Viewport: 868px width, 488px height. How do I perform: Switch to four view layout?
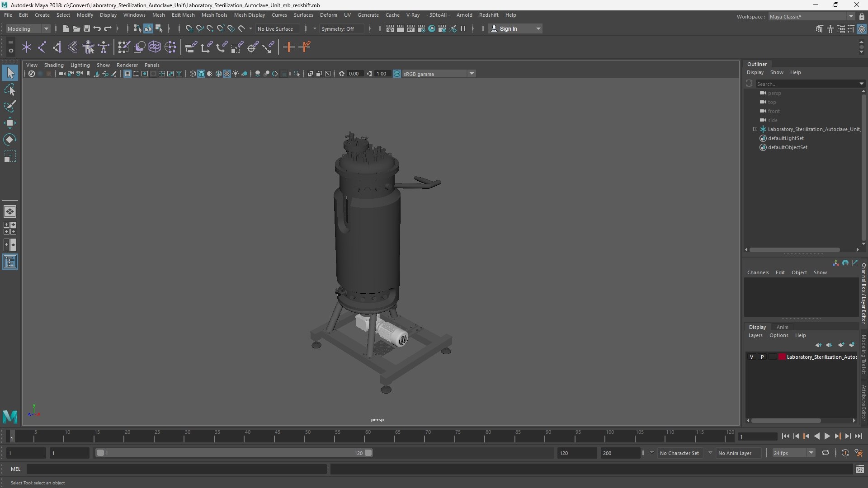click(10, 228)
